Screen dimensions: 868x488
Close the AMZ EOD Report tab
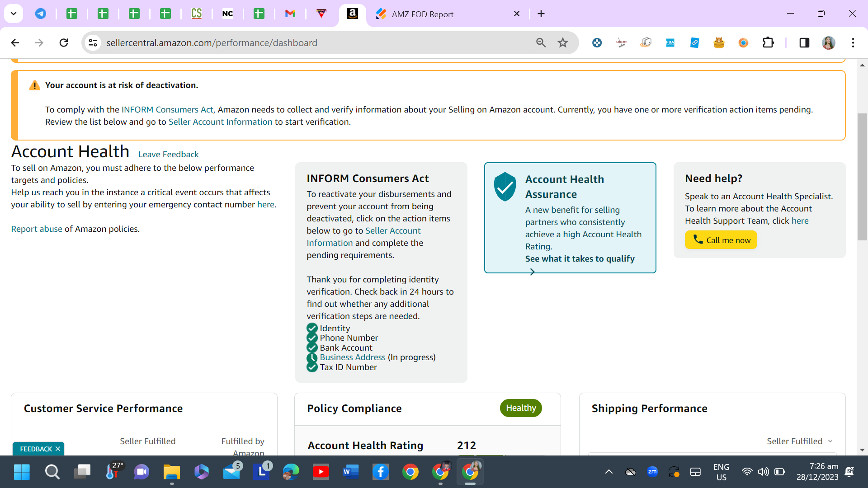517,14
